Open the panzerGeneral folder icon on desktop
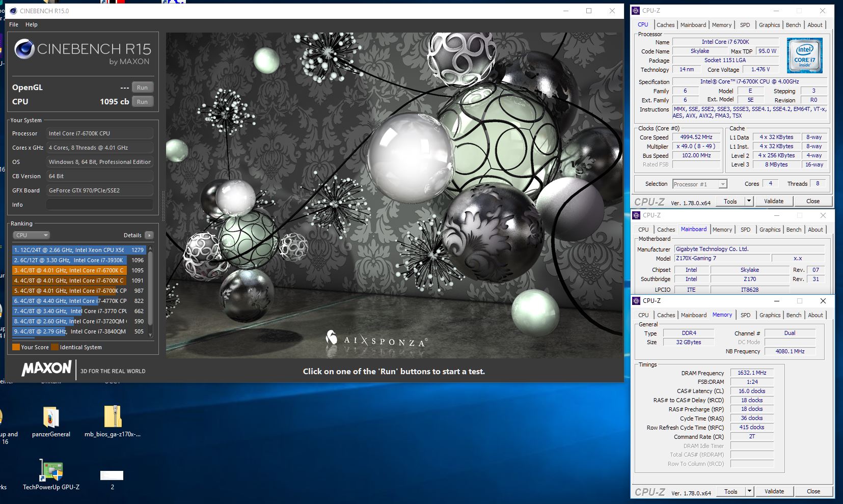Screen dimensions: 843x504 [51, 417]
